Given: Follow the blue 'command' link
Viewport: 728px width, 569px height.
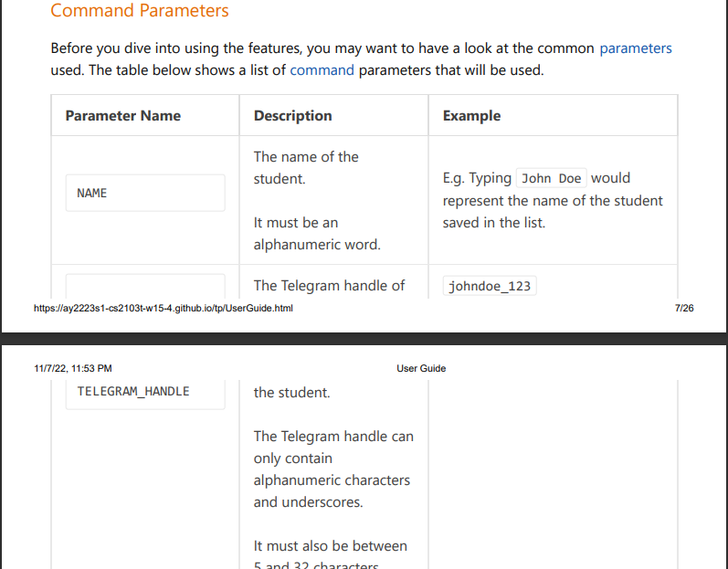Looking at the screenshot, I should tap(322, 70).
